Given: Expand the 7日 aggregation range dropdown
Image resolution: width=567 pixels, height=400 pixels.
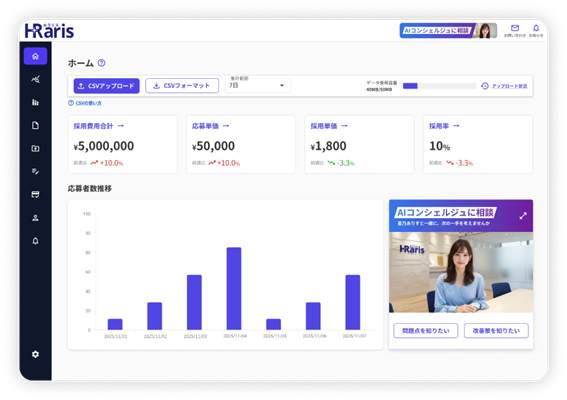Looking at the screenshot, I should pyautogui.click(x=257, y=86).
